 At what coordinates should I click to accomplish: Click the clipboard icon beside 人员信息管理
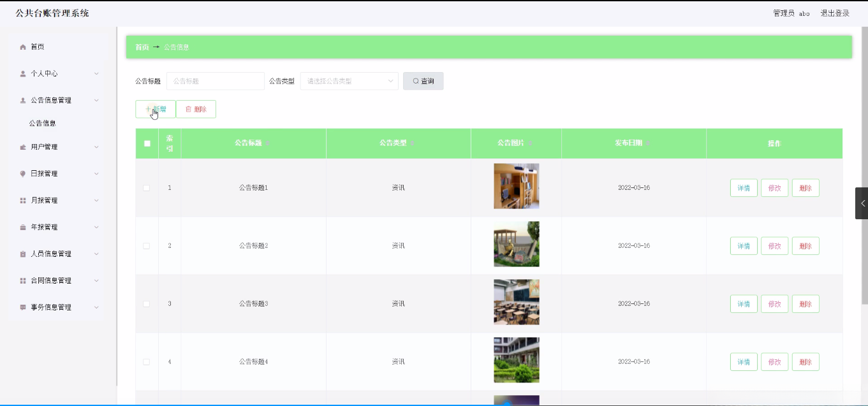pyautogui.click(x=23, y=254)
